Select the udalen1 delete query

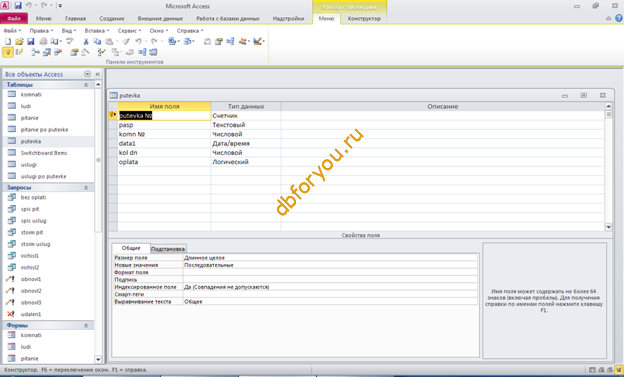tap(31, 314)
